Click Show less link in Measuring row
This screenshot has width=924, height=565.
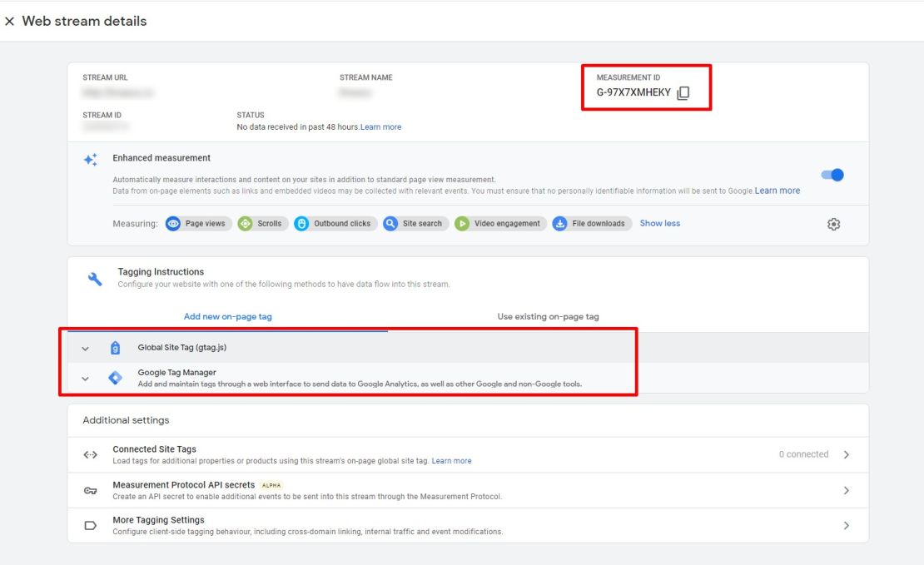click(x=660, y=223)
